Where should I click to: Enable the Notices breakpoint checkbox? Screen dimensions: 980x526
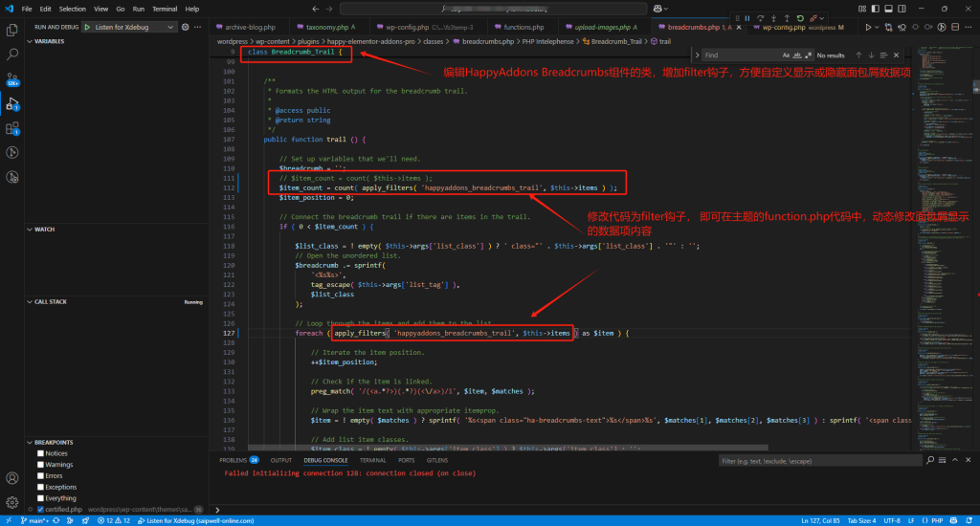pyautogui.click(x=40, y=453)
